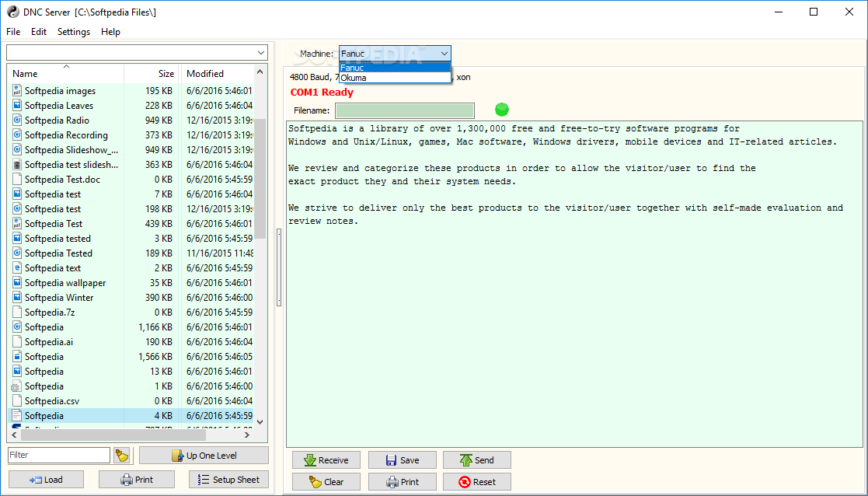Viewport: 868px width, 496px height.
Task: Open the Setup Sheet button
Action: click(x=228, y=480)
